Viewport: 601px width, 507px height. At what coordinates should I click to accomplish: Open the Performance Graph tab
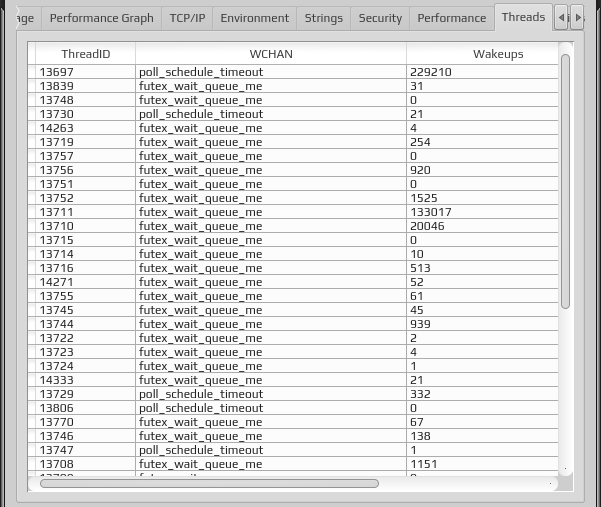(x=102, y=18)
